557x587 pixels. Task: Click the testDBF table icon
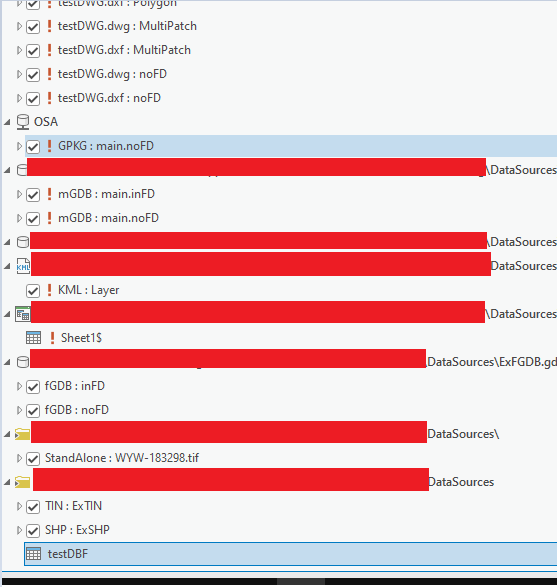(33, 554)
